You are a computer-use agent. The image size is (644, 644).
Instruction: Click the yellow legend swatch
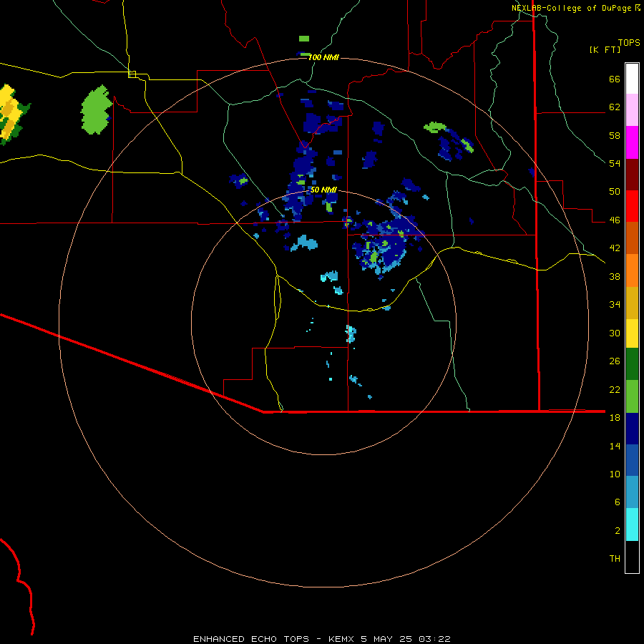(632, 333)
